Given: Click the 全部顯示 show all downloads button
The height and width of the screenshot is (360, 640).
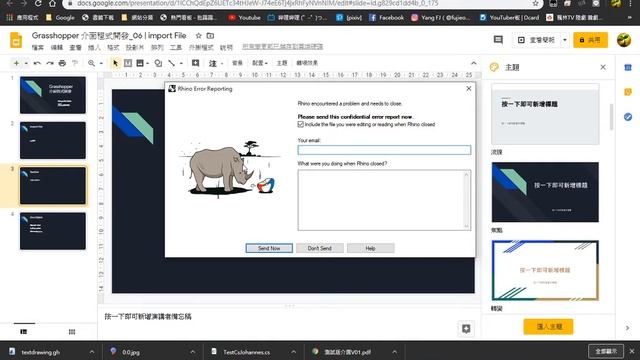Looking at the screenshot, I should pos(606,351).
